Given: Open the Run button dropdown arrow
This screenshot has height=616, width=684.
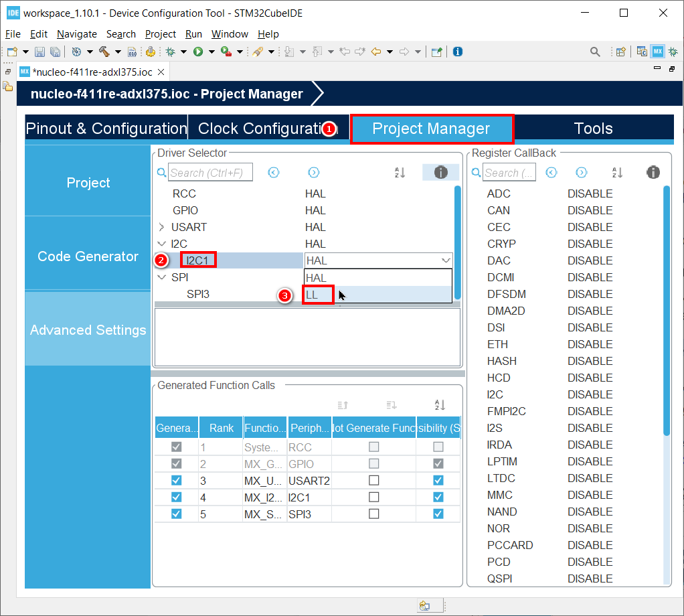Looking at the screenshot, I should coord(211,52).
